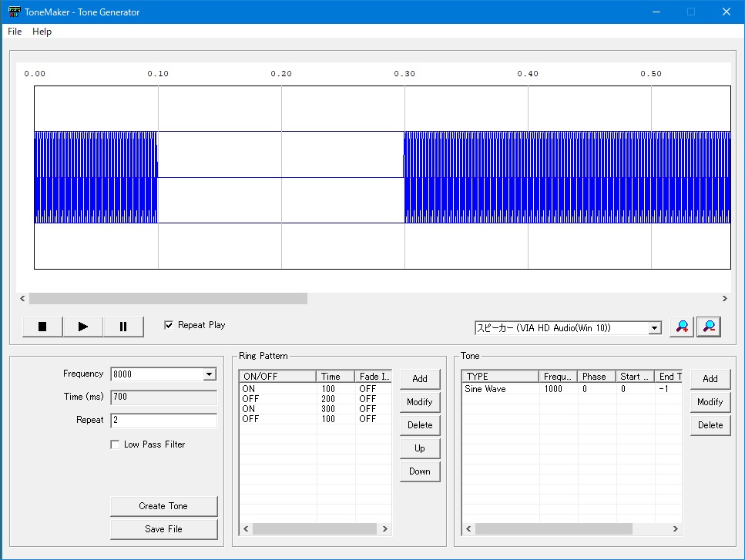This screenshot has height=560, width=745.
Task: Click the -1 end time value in the Sine Wave row
Action: coord(664,388)
